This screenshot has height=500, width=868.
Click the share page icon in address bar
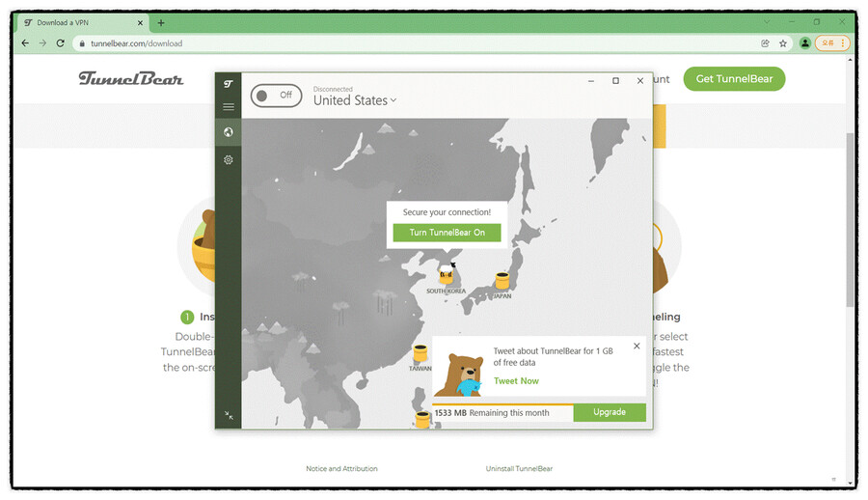(765, 43)
